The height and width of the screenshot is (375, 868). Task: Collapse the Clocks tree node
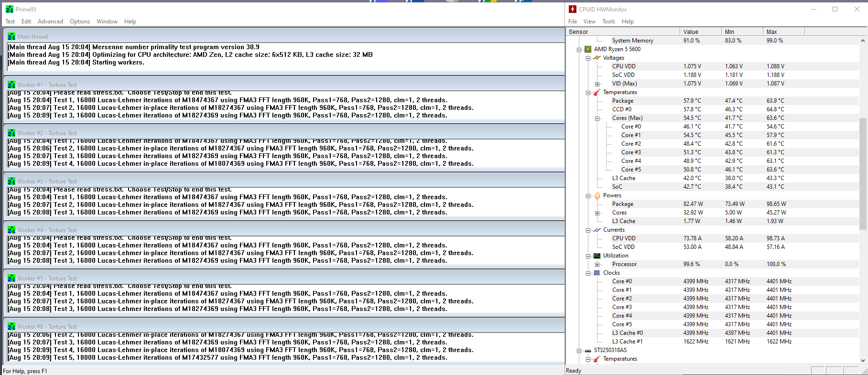click(x=588, y=273)
